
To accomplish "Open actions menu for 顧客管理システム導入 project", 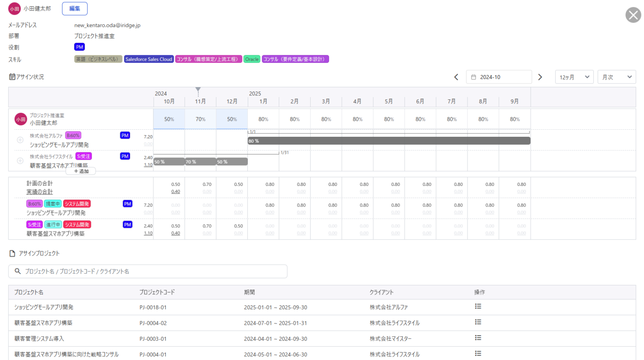I will click(x=478, y=338).
